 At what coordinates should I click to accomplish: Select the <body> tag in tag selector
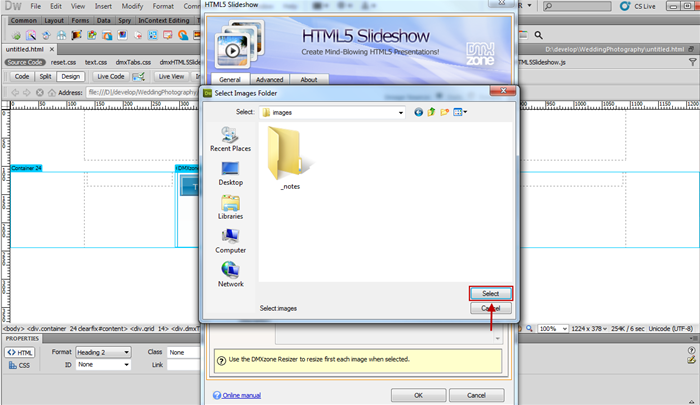click(13, 329)
